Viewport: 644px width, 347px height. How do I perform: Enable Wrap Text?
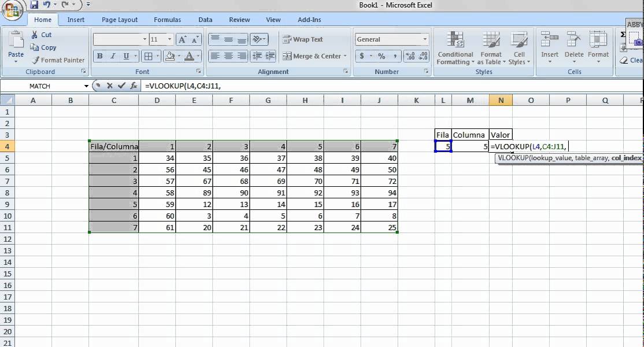click(x=303, y=39)
